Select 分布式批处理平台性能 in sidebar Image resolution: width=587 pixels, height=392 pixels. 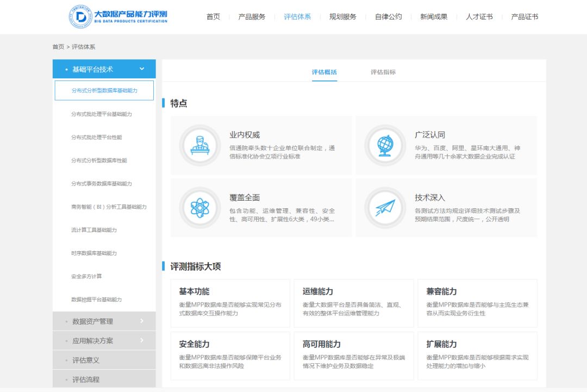[x=97, y=138]
